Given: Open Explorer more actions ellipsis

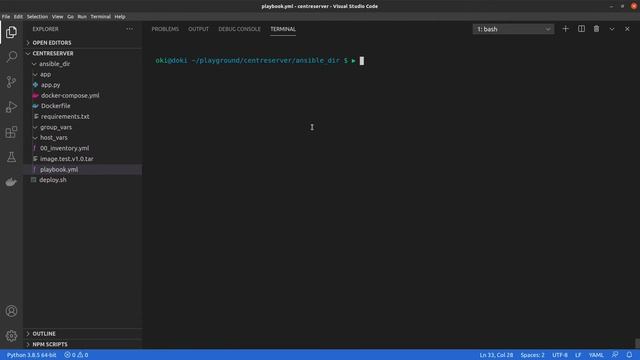Looking at the screenshot, I should click(x=129, y=29).
